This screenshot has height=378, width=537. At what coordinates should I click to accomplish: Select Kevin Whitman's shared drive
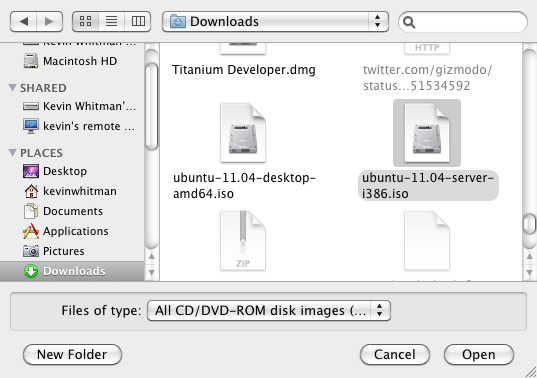tap(72, 106)
